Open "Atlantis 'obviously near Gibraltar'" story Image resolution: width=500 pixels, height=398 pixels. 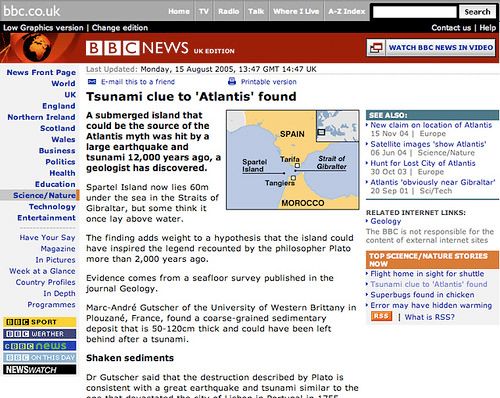coord(433,182)
